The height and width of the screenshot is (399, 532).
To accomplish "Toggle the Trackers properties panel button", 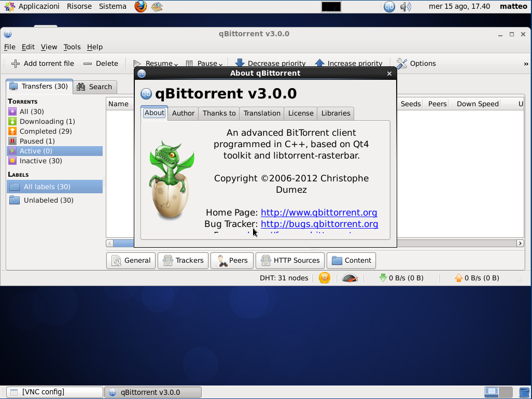I will 183,261.
